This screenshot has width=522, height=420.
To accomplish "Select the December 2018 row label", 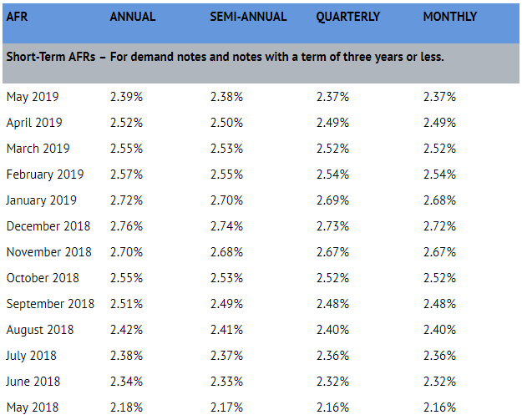I will point(48,226).
